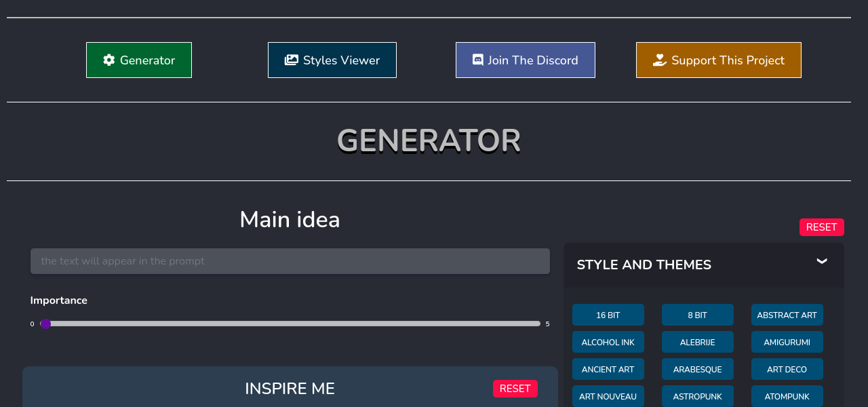
Task: Click the Discord logo icon
Action: pos(477,60)
